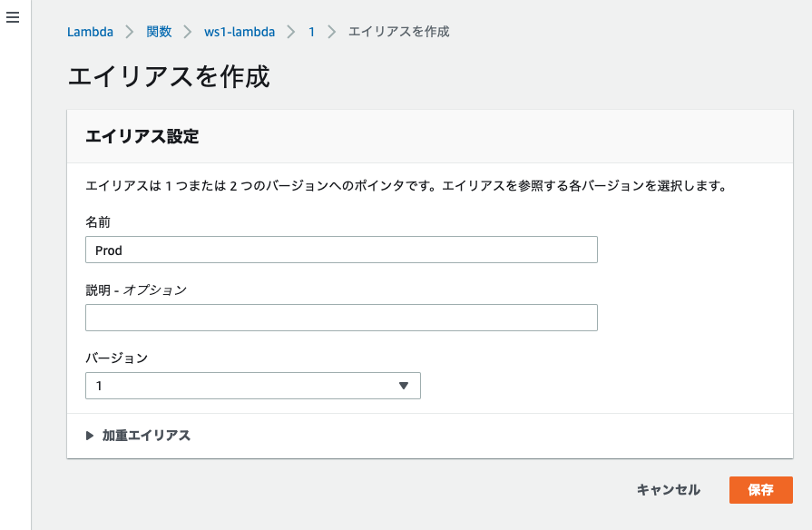The height and width of the screenshot is (530, 812).
Task: Click the version 1 breadcrumb link
Action: (312, 32)
